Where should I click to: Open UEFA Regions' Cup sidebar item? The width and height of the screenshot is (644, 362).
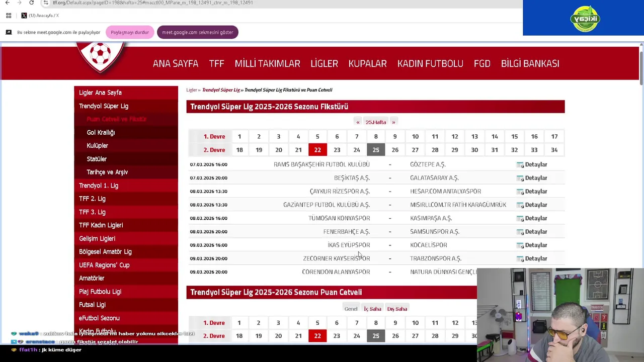(x=126, y=265)
